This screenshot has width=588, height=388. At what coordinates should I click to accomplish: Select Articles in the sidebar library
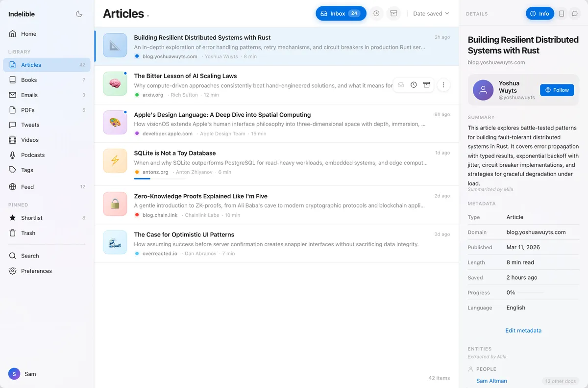pos(47,65)
